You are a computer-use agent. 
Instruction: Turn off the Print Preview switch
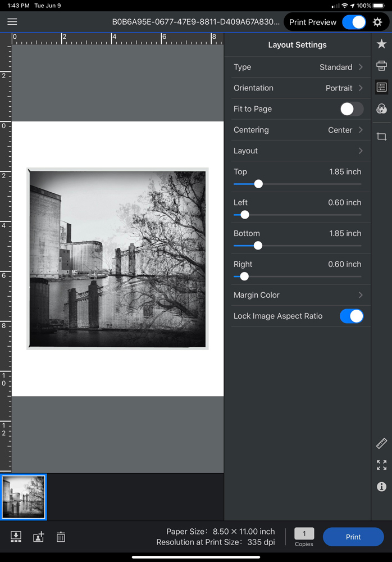coord(354,22)
